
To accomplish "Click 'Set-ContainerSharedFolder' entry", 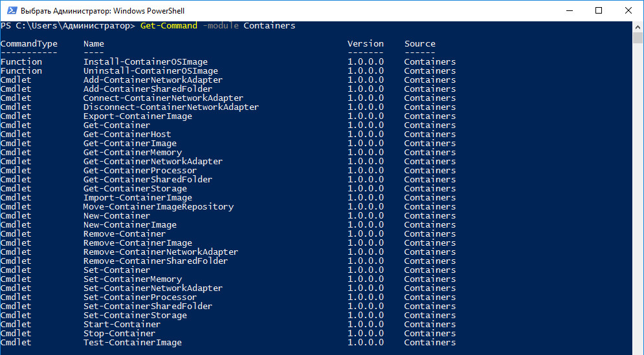I will [x=148, y=306].
